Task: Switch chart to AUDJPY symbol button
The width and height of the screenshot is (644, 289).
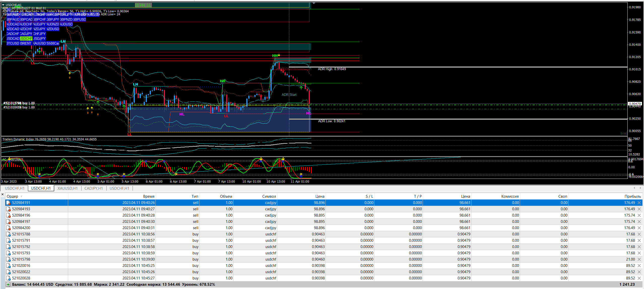Action: coord(39,24)
